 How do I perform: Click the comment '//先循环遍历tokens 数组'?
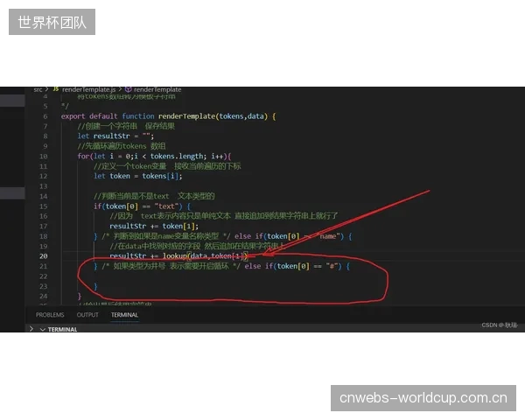pos(122,146)
